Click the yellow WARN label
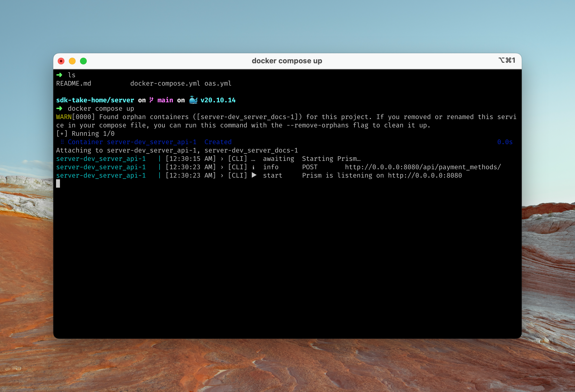Viewport: 575px width, 392px height. click(x=64, y=117)
